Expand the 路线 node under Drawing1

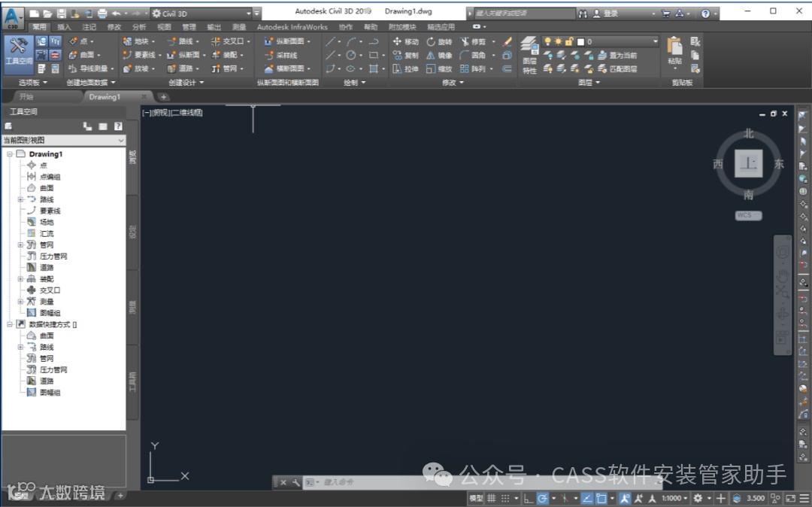pyautogui.click(x=21, y=199)
